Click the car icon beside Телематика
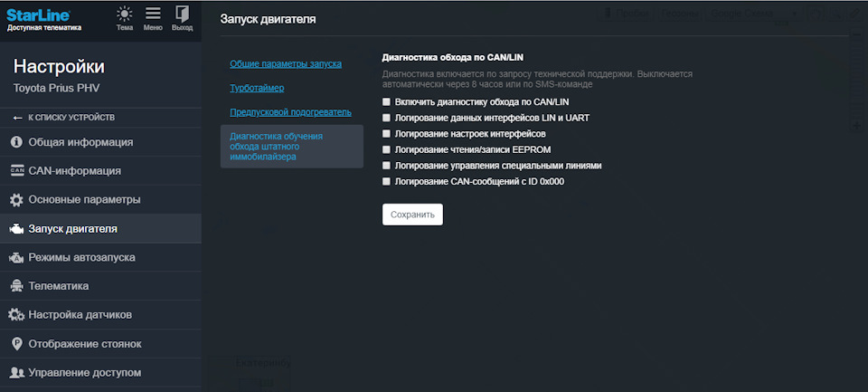Screen dimensions: 868x392 click(17, 286)
